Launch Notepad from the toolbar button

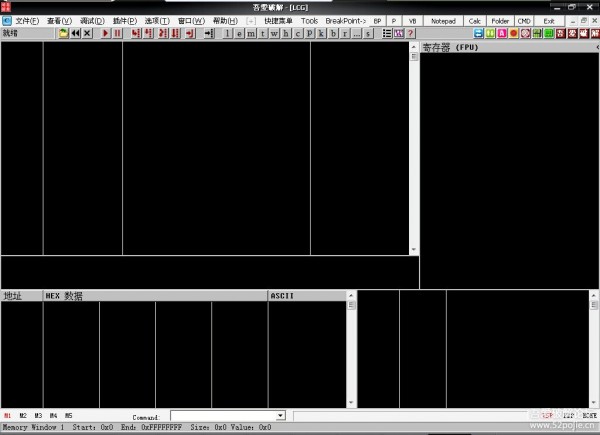coord(444,20)
